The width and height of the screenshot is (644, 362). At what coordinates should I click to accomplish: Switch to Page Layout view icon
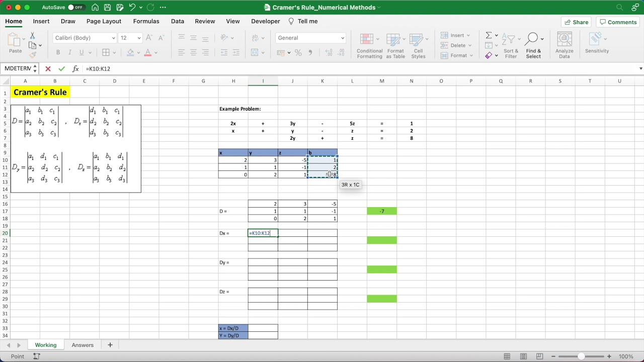click(523, 356)
